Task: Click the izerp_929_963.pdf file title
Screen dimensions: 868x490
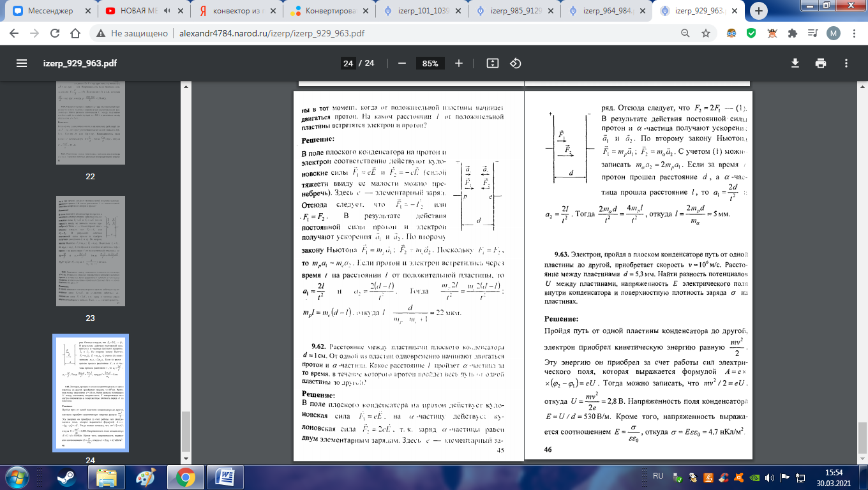Action: coord(80,63)
